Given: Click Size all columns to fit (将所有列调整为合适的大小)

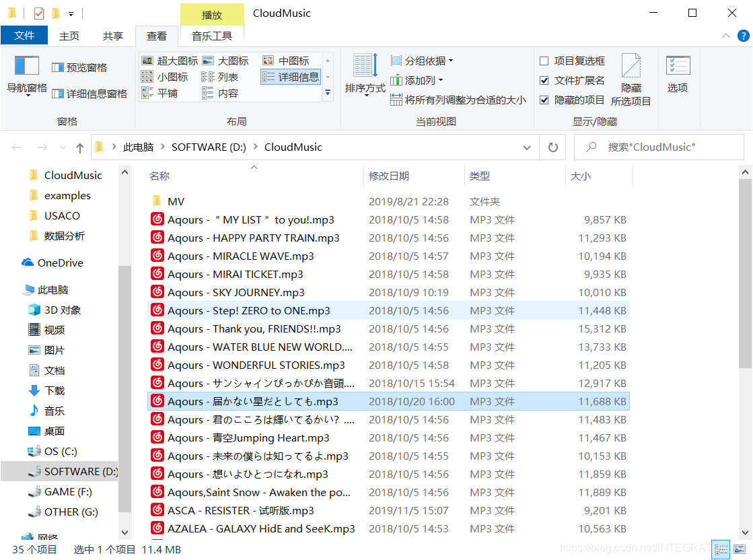Looking at the screenshot, I should 458,100.
